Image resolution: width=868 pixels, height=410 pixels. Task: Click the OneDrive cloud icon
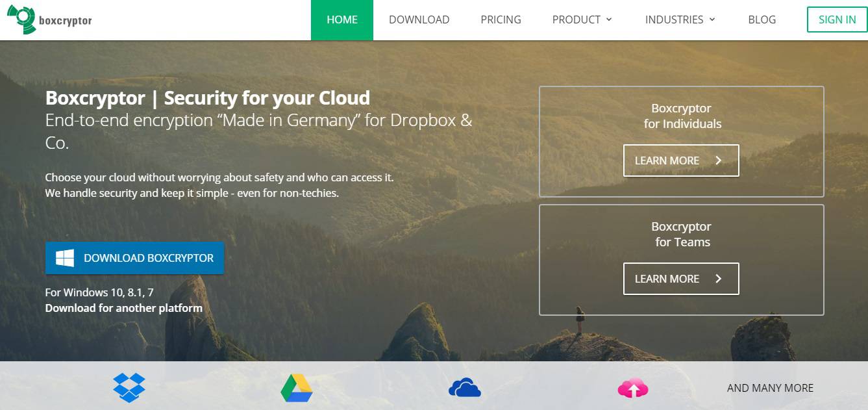(465, 388)
